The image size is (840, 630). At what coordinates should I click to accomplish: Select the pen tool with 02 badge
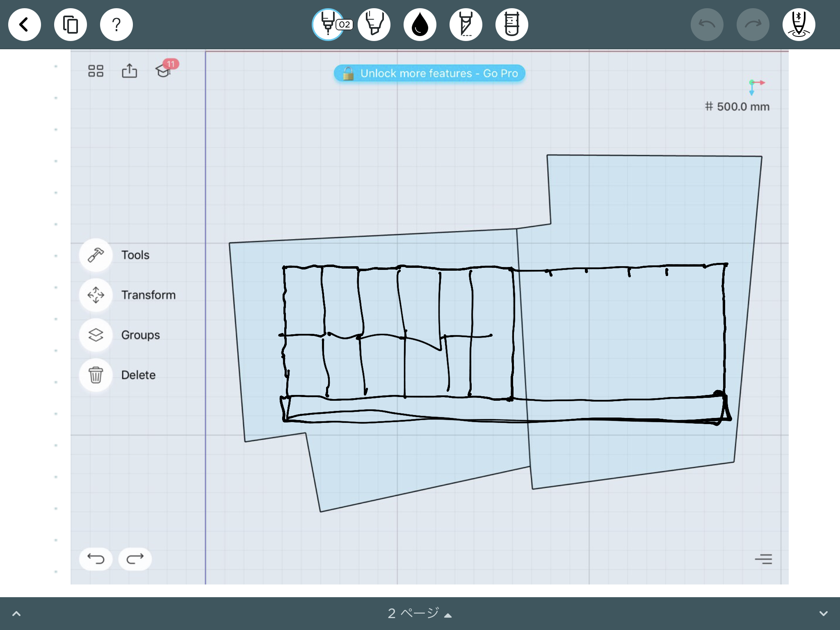pyautogui.click(x=328, y=25)
